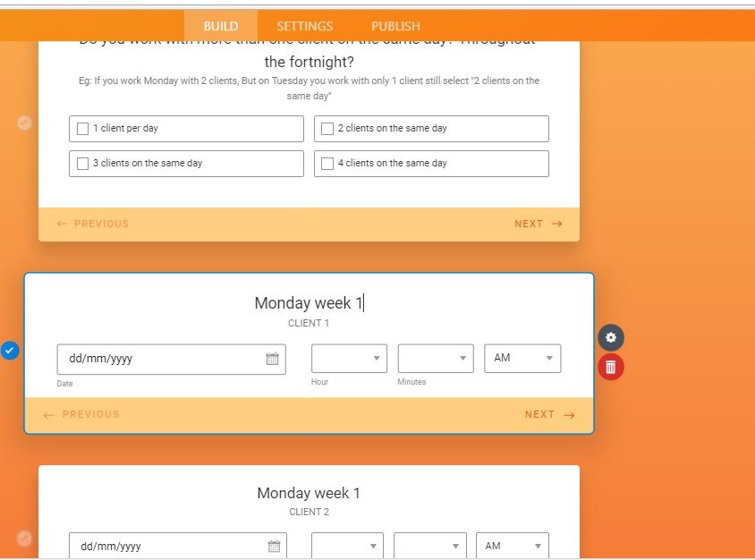Open the Minutes dropdown for Client 1
This screenshot has width=755, height=560.
[x=435, y=359]
